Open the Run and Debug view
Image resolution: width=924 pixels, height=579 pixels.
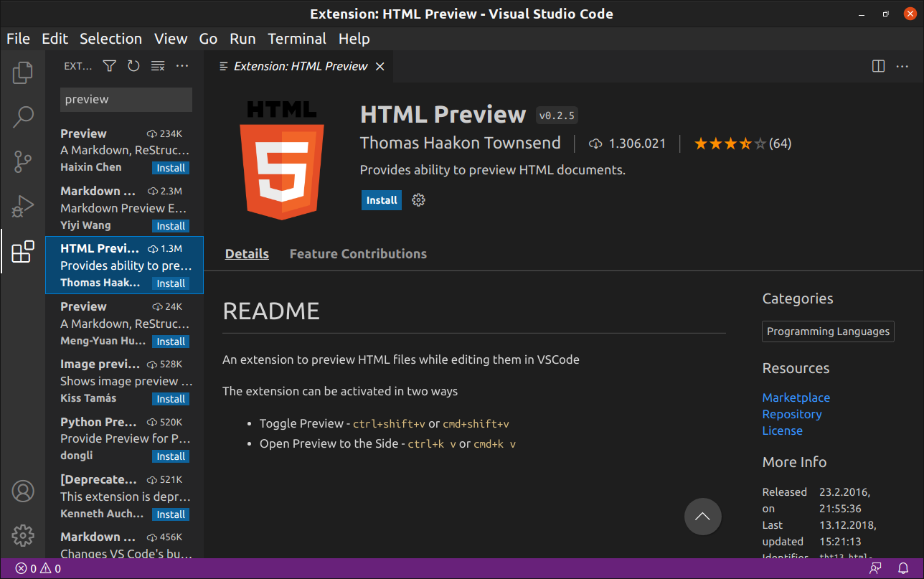23,207
